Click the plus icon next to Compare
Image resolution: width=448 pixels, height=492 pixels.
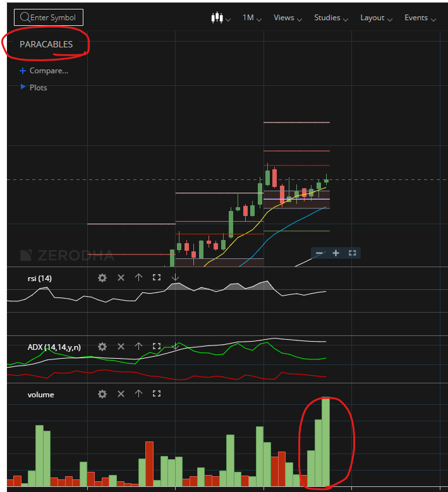pyautogui.click(x=23, y=71)
